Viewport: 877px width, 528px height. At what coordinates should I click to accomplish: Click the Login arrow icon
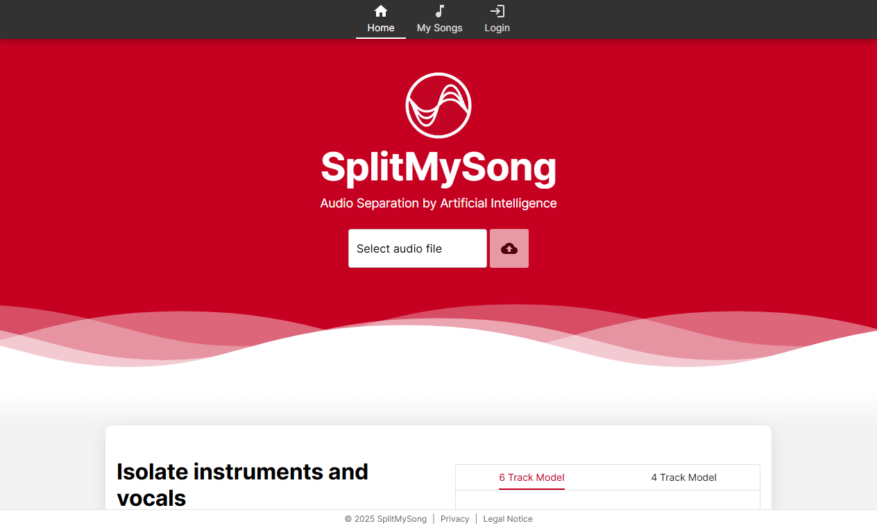[497, 11]
